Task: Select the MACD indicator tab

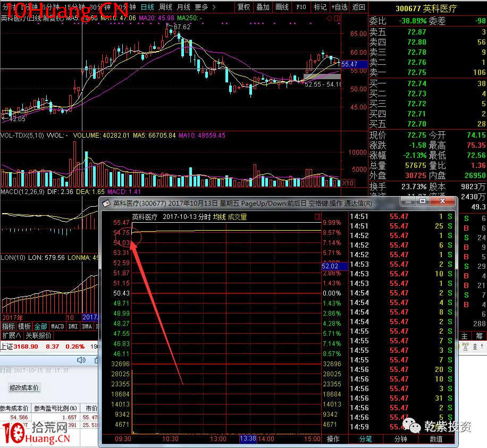Action: point(57,326)
